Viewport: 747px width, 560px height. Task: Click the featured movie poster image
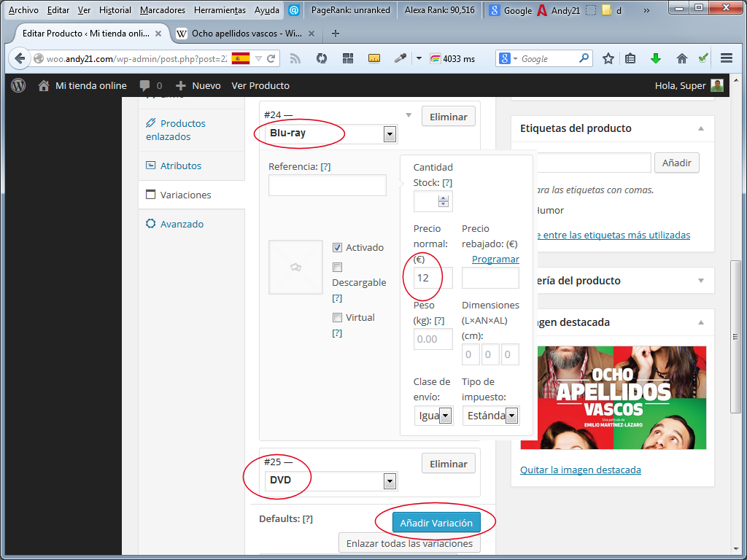[x=613, y=397]
